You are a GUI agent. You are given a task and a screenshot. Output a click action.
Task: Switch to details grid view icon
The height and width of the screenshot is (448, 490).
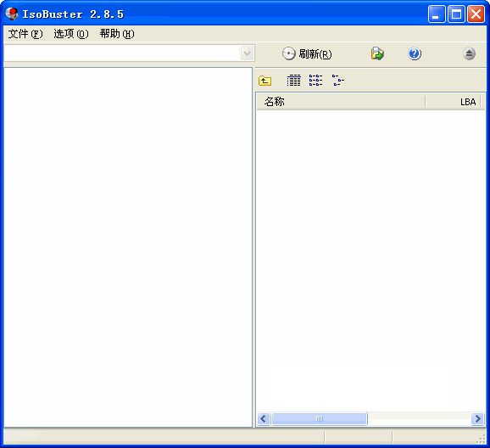point(294,81)
